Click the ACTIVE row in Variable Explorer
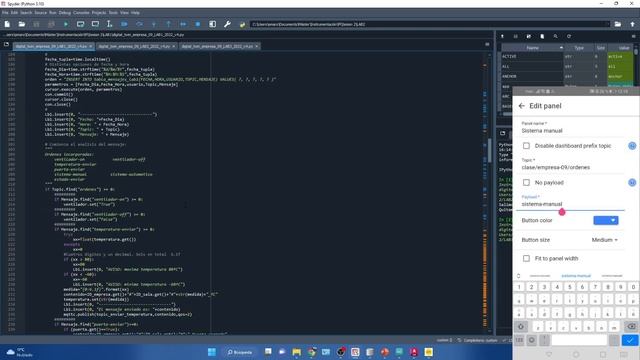The height and width of the screenshot is (360, 640). (x=567, y=56)
